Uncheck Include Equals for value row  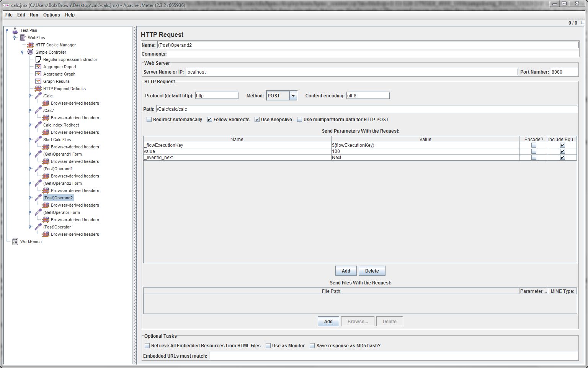[562, 151]
